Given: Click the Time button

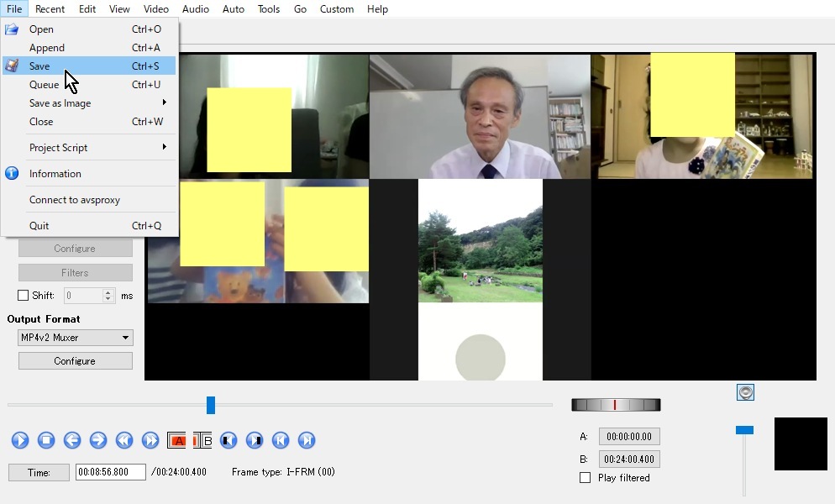Looking at the screenshot, I should click(39, 472).
